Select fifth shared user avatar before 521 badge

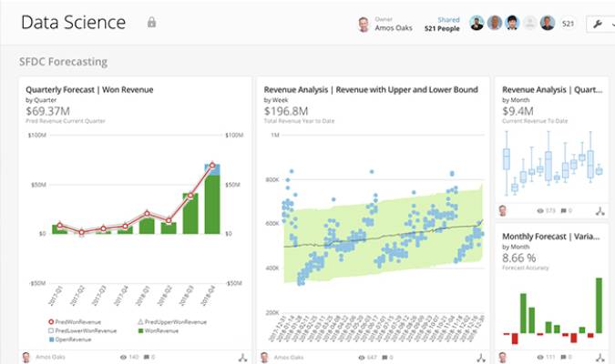(x=548, y=23)
